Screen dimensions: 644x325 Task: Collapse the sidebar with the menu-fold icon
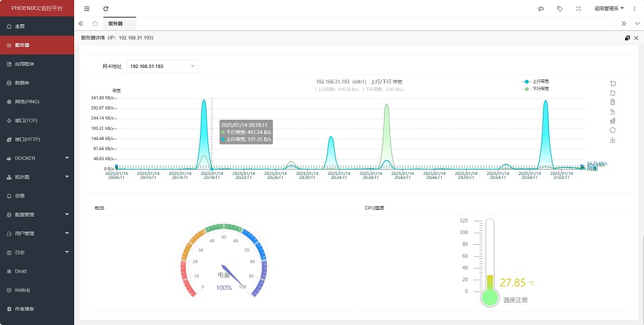pos(87,8)
